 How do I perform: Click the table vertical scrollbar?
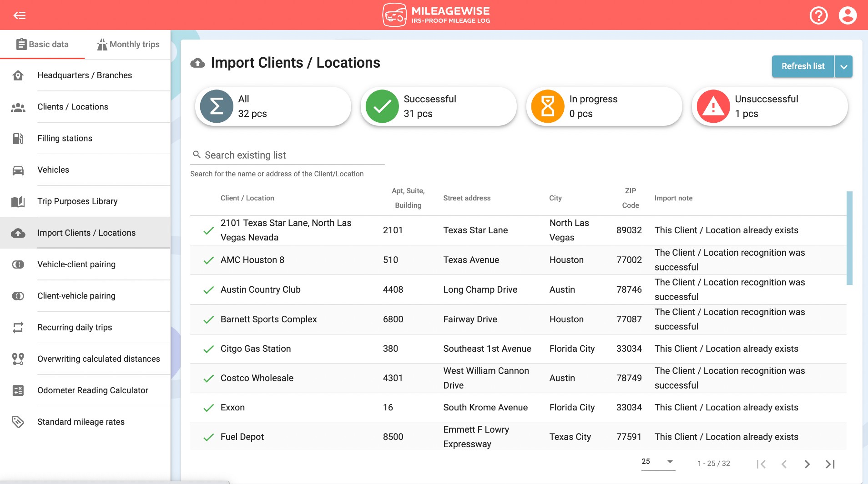[849, 238]
